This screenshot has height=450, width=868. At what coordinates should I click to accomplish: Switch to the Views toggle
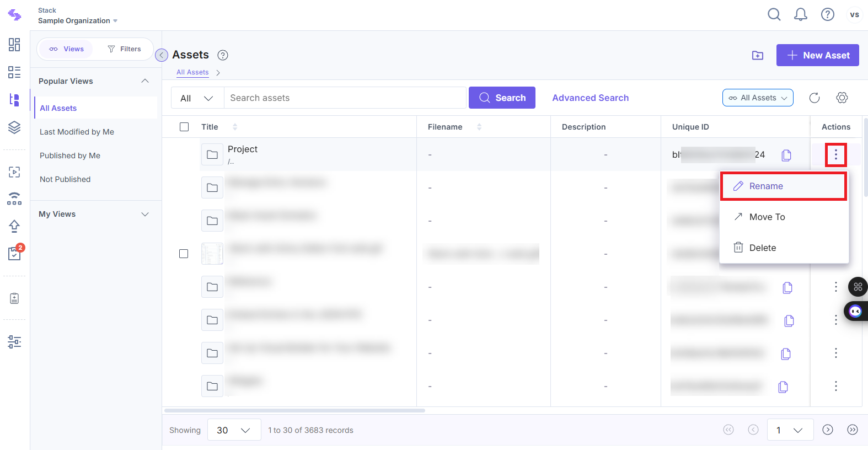click(66, 49)
